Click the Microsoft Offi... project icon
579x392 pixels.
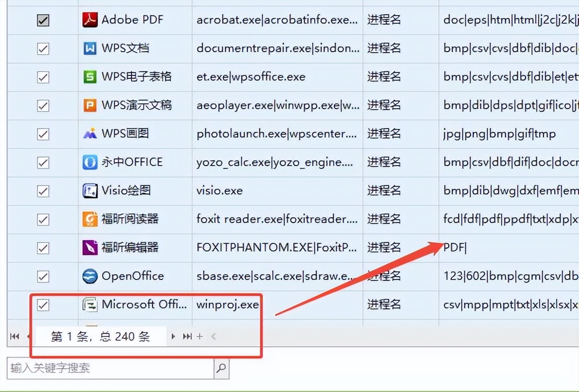pos(90,305)
